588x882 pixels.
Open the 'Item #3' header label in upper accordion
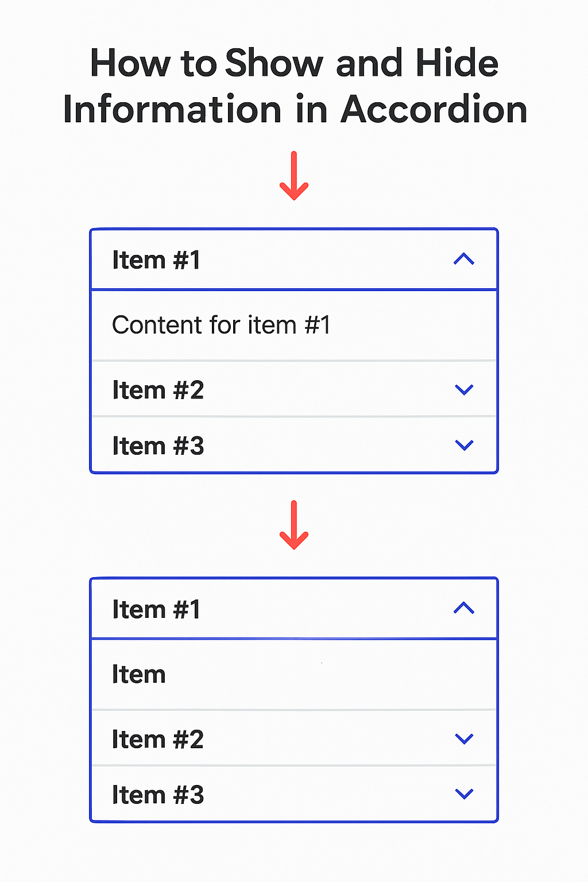click(158, 446)
